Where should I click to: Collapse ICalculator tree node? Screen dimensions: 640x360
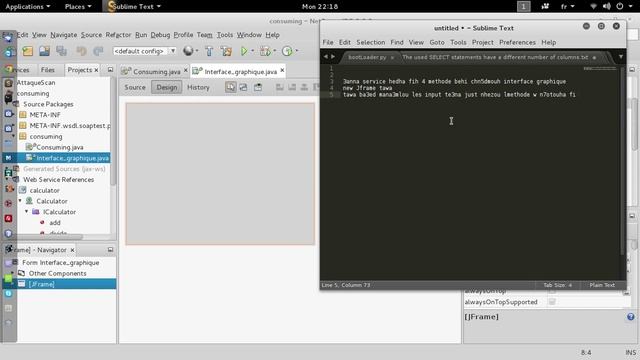(27, 211)
